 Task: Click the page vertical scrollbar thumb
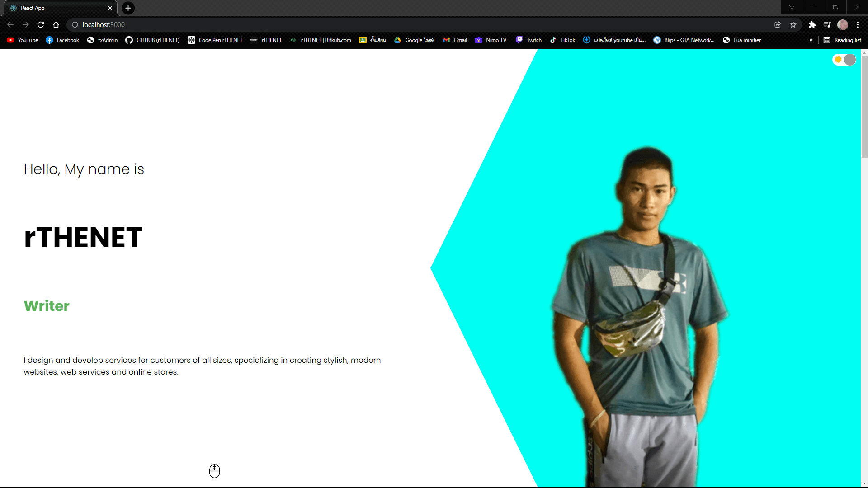click(x=864, y=106)
